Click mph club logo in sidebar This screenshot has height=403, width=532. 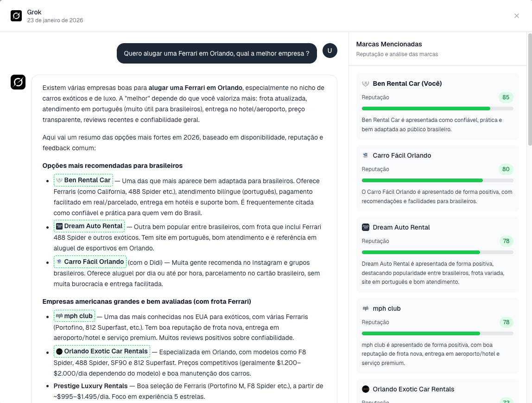(365, 308)
